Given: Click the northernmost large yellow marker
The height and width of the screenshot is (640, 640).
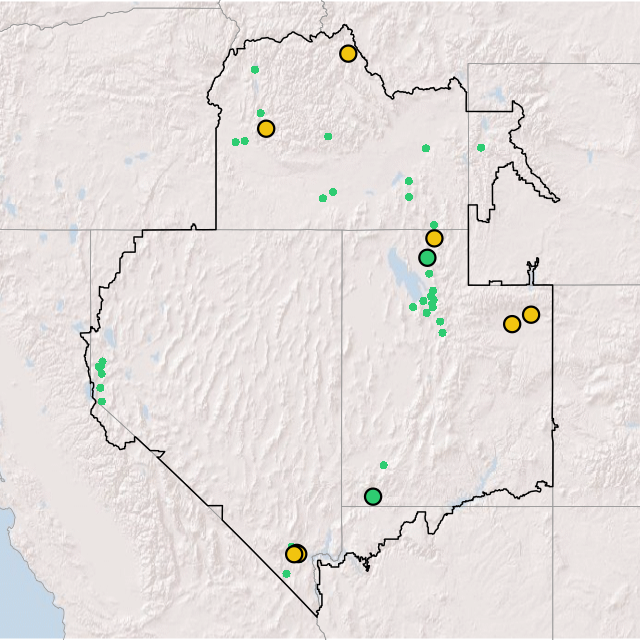Looking at the screenshot, I should pyautogui.click(x=348, y=54).
